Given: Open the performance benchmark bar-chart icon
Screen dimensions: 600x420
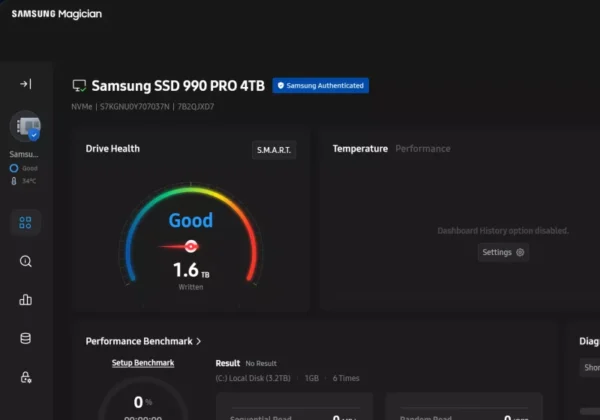Looking at the screenshot, I should tap(25, 300).
